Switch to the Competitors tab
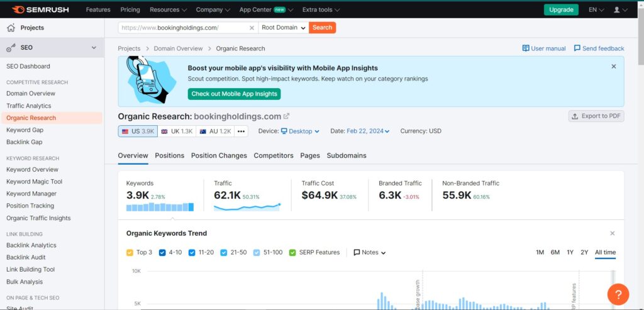This screenshot has width=644, height=310. click(274, 155)
